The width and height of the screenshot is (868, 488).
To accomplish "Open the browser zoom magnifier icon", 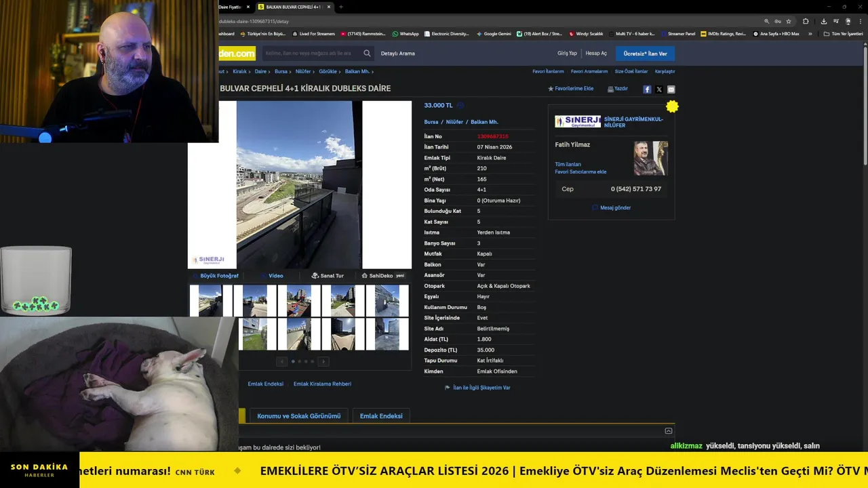I will pyautogui.click(x=767, y=21).
